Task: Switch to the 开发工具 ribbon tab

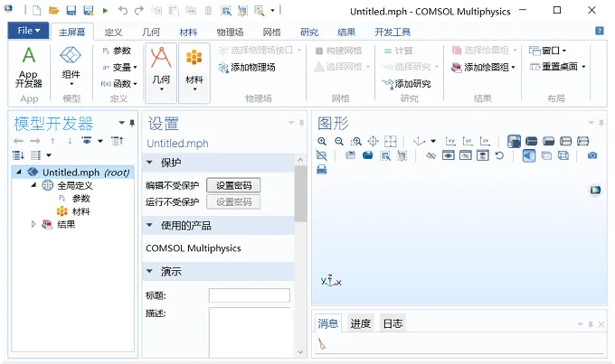Action: [x=393, y=33]
